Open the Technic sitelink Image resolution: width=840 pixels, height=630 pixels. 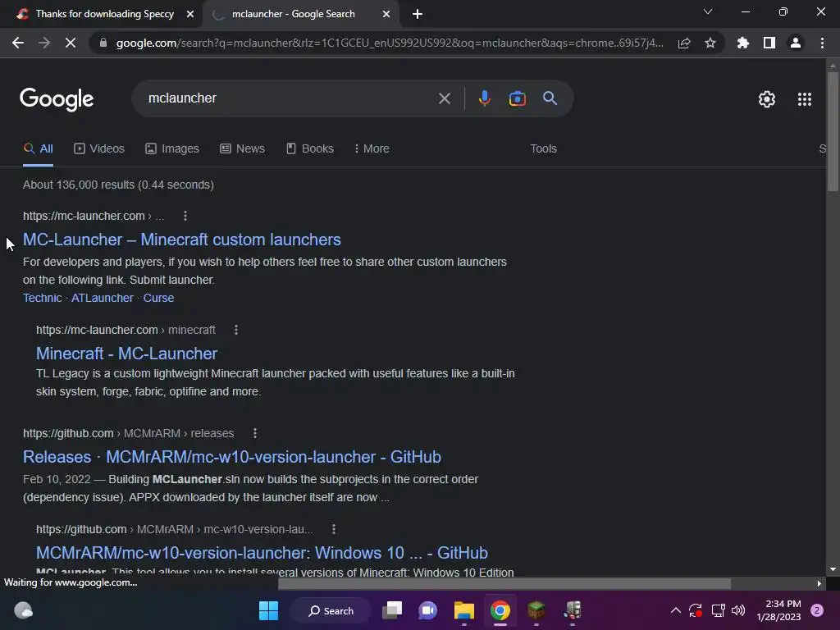click(x=43, y=298)
